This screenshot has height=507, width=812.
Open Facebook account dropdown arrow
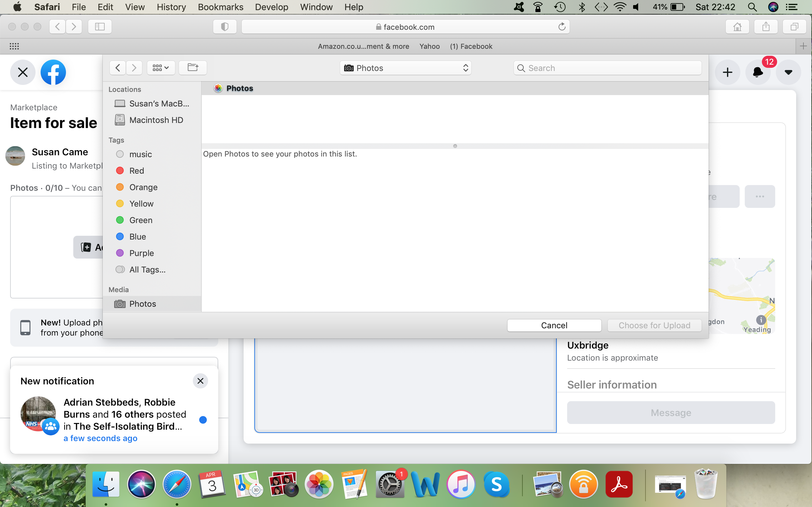click(x=788, y=72)
